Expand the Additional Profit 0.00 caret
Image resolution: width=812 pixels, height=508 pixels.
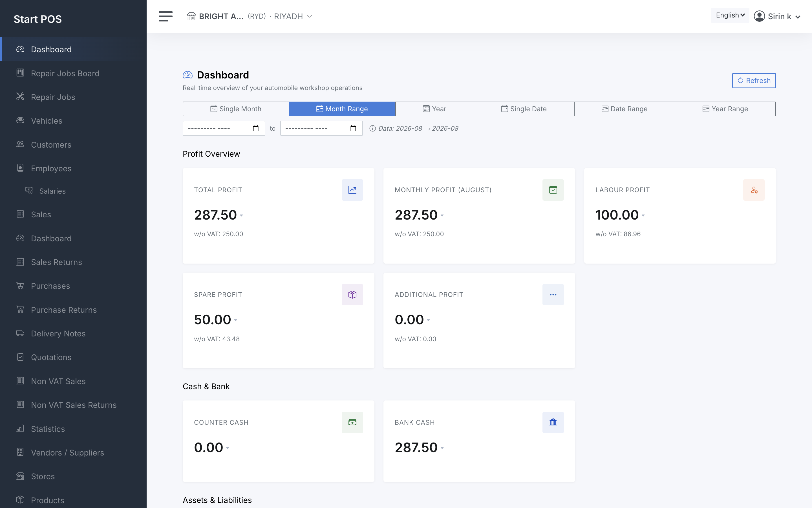coord(429,320)
